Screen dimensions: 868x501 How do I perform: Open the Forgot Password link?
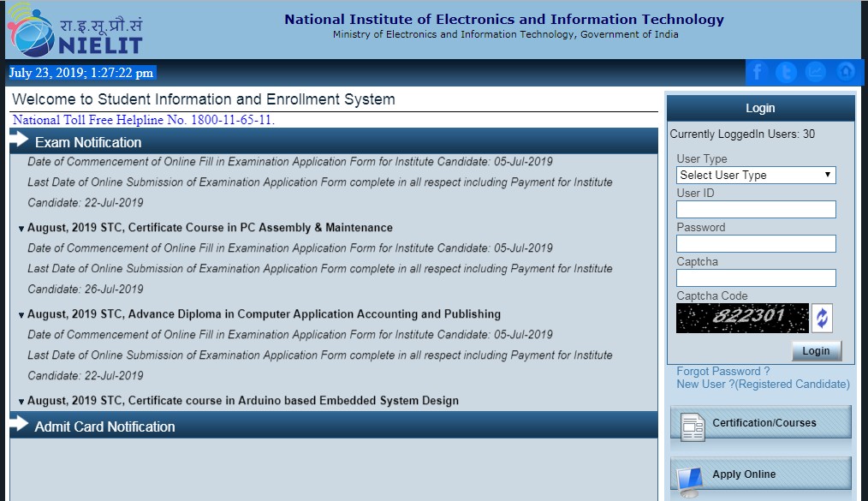tap(723, 372)
